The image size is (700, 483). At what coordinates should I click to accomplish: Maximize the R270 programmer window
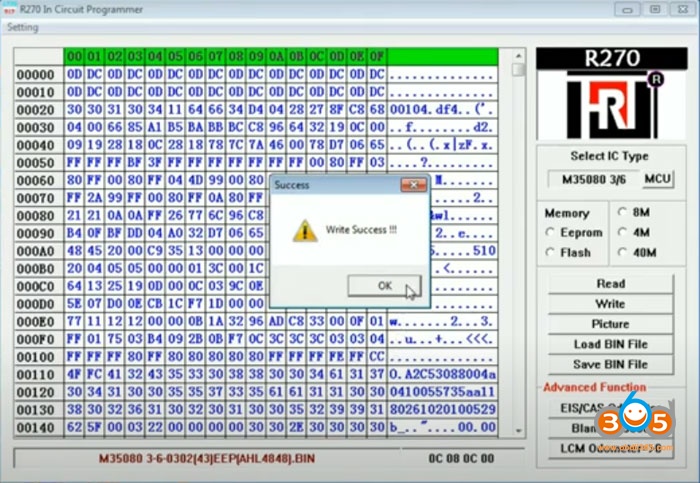(655, 9)
